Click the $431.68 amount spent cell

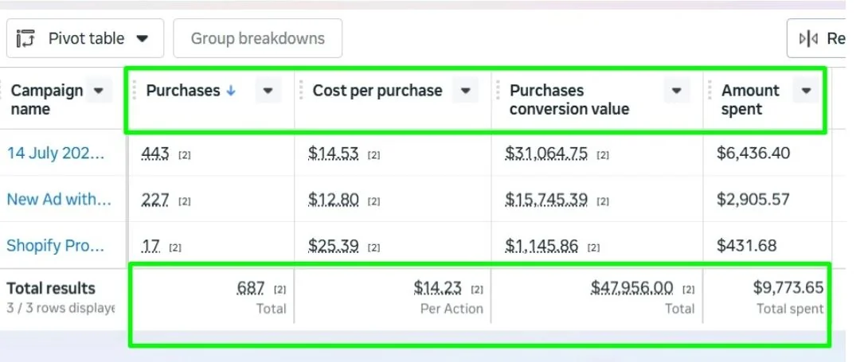(x=747, y=245)
